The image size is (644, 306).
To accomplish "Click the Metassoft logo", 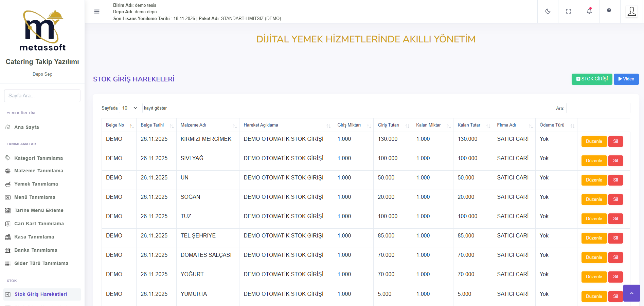I will tap(42, 31).
